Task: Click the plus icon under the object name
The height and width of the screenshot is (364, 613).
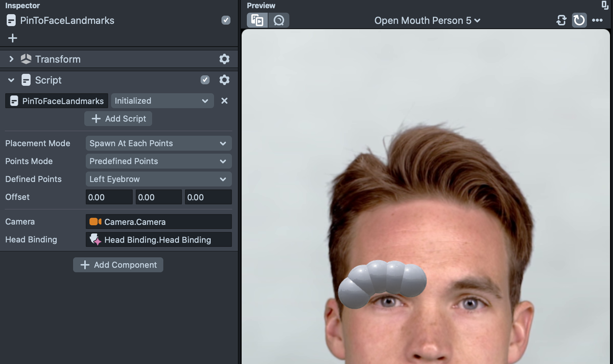Action: click(13, 38)
